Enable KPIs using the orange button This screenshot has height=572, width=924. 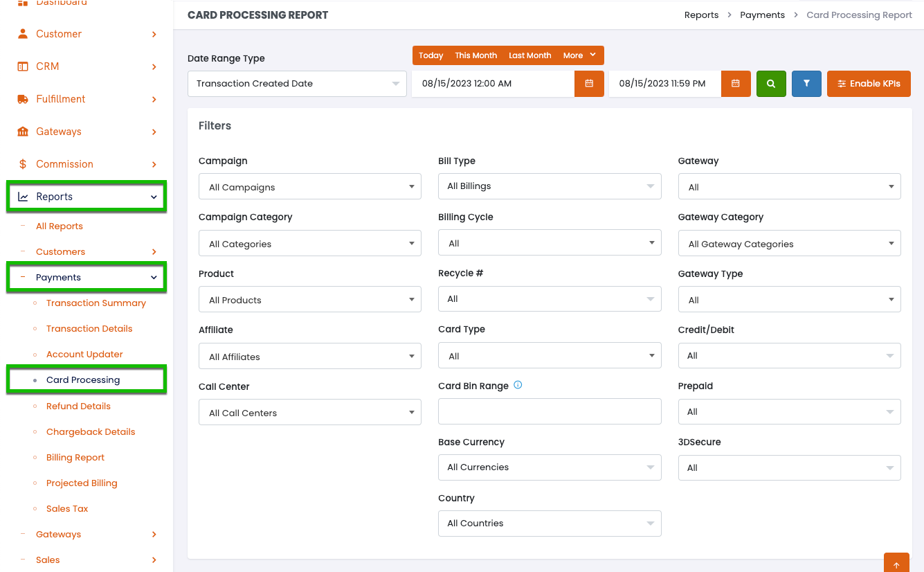(869, 84)
